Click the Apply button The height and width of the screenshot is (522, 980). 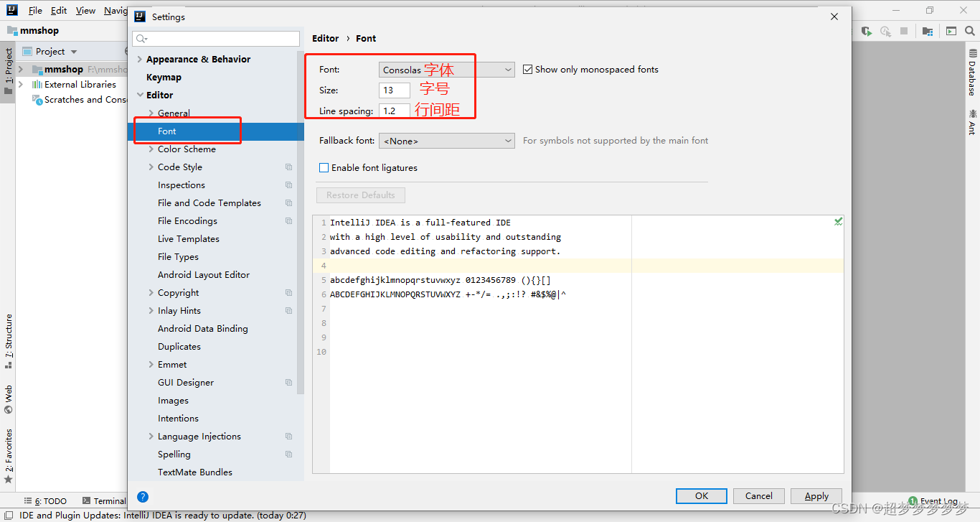pos(816,496)
